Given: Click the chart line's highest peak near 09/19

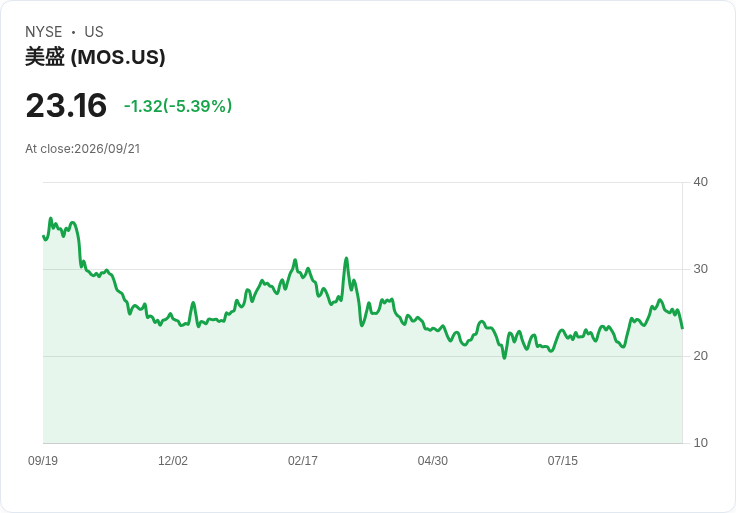Looking at the screenshot, I should coord(51,219).
